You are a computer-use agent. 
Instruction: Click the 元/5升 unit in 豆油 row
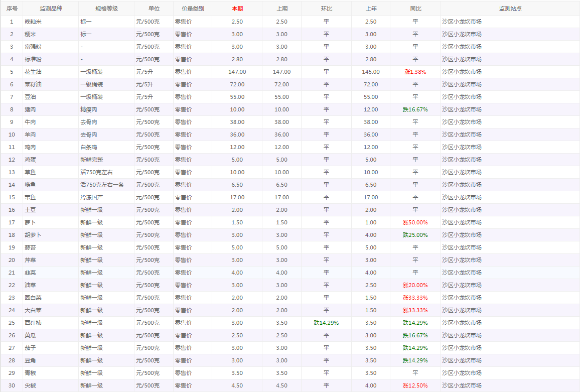tap(144, 97)
